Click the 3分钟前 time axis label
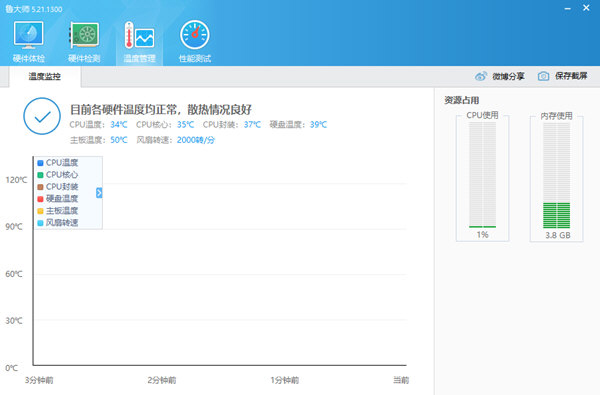 tap(39, 380)
